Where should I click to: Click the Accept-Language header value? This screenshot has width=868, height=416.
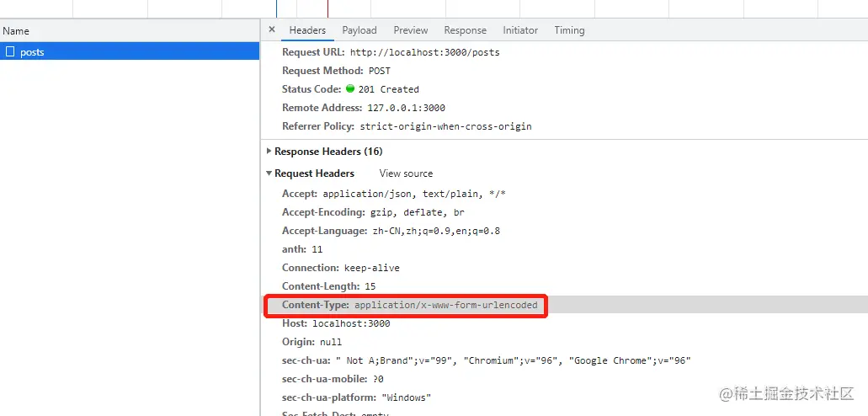tap(437, 231)
